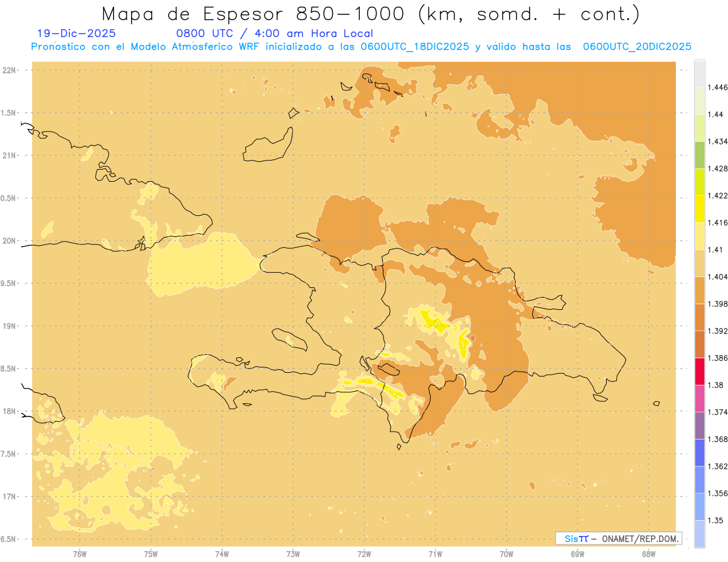This screenshot has height=562, width=728.
Task: Click the 1.434 color scale value
Action: [718, 141]
